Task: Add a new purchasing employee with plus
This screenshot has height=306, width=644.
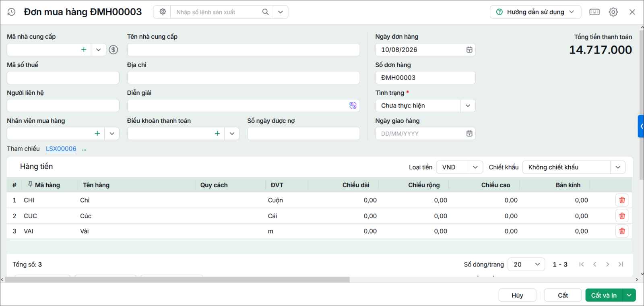Action: click(x=97, y=133)
